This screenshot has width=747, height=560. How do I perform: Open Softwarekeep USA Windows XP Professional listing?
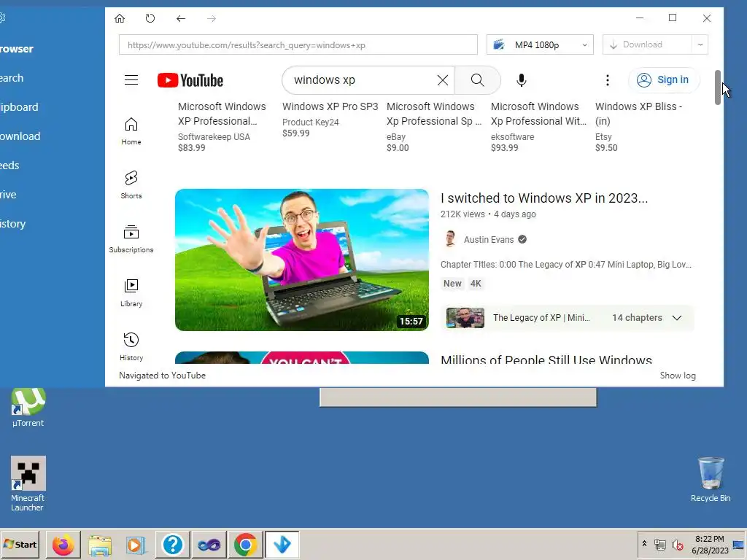tap(222, 127)
